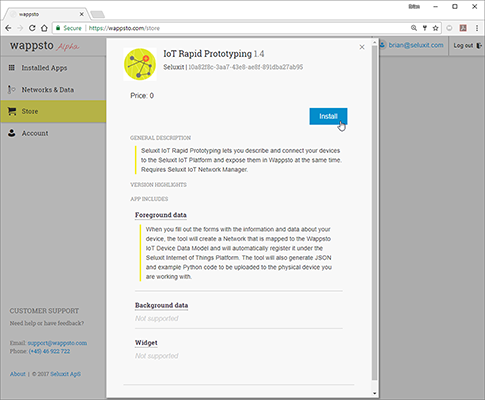485x400 pixels.
Task: Click the VERSION HIGHLIGHTS section label
Action: 158,185
